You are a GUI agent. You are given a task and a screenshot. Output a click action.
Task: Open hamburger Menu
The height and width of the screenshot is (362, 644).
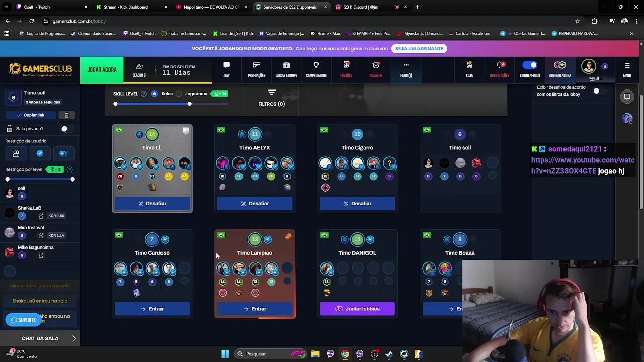[627, 69]
